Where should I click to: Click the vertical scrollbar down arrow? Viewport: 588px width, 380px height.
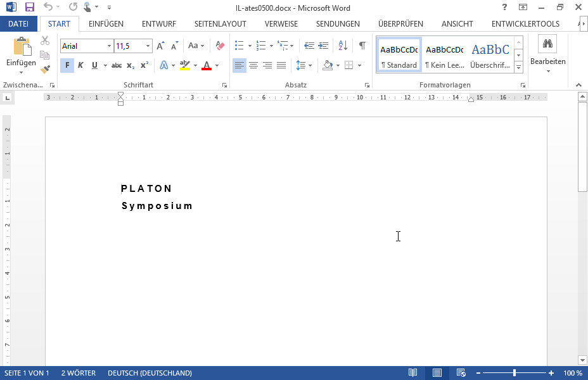click(582, 360)
